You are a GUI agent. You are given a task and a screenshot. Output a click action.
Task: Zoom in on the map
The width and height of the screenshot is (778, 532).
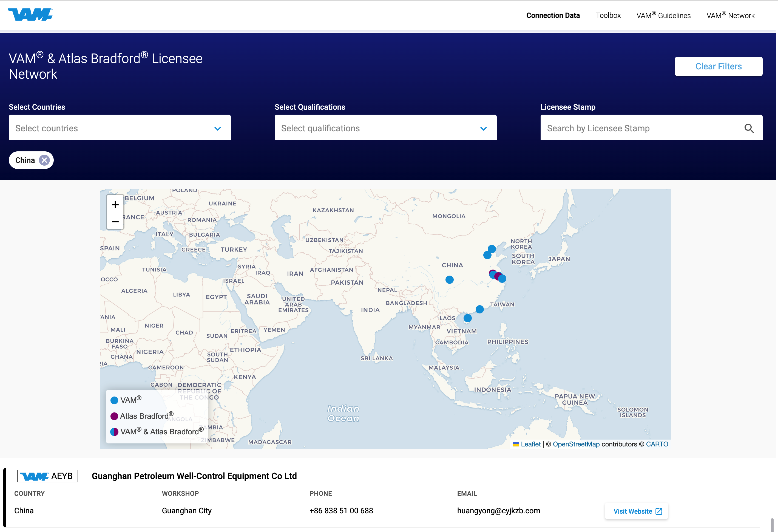tap(115, 205)
